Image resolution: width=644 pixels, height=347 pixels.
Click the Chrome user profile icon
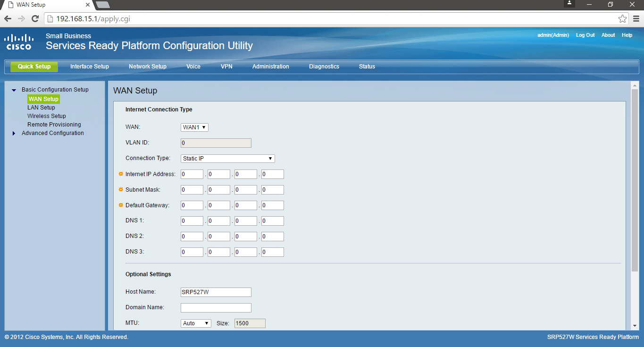(569, 3)
